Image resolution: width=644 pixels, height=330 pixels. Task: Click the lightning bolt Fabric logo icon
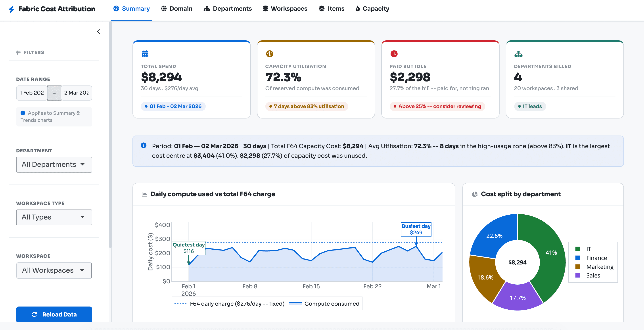point(11,9)
